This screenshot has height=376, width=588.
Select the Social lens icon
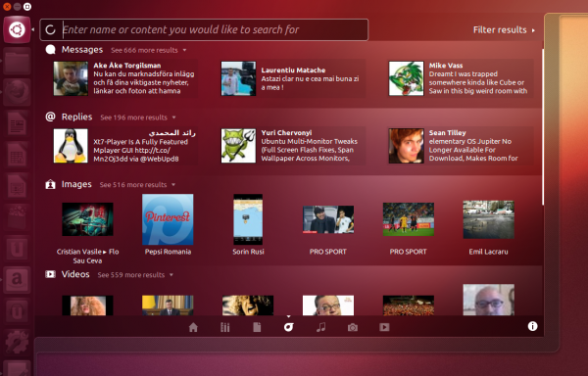(288, 327)
